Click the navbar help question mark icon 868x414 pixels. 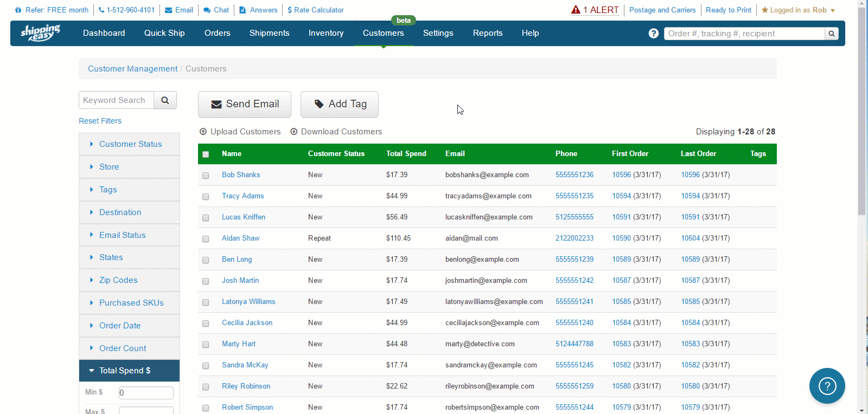(x=653, y=34)
